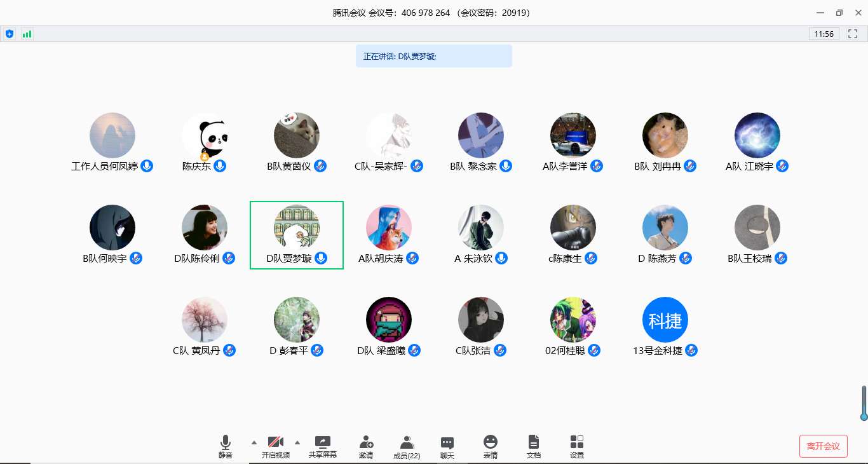
Task: Click the Leave Meeting (离开会议) button
Action: tap(823, 446)
